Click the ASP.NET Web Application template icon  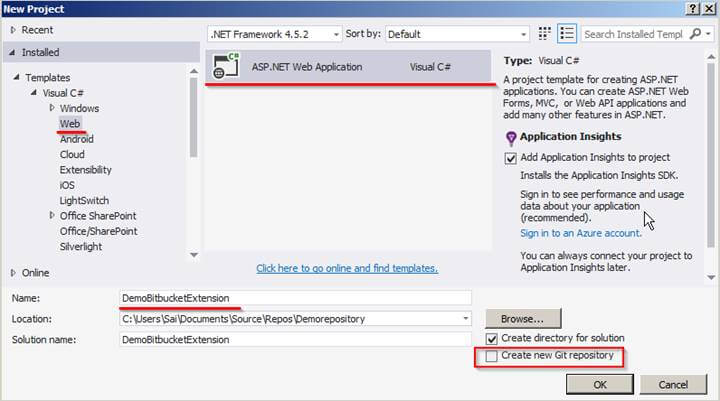[225, 67]
